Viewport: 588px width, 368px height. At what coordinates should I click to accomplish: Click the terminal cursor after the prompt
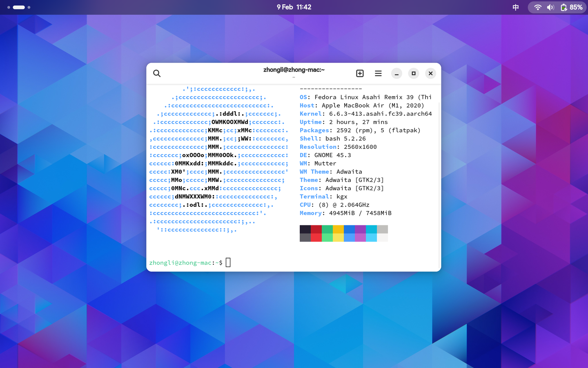click(228, 263)
